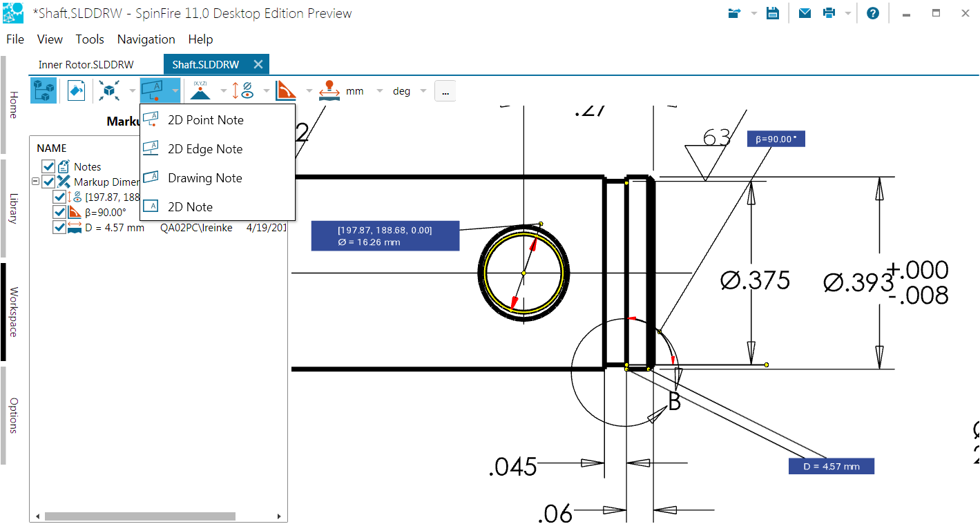The height and width of the screenshot is (524, 980).
Task: Click the markup list horizontal scrollbar
Action: tap(140, 516)
